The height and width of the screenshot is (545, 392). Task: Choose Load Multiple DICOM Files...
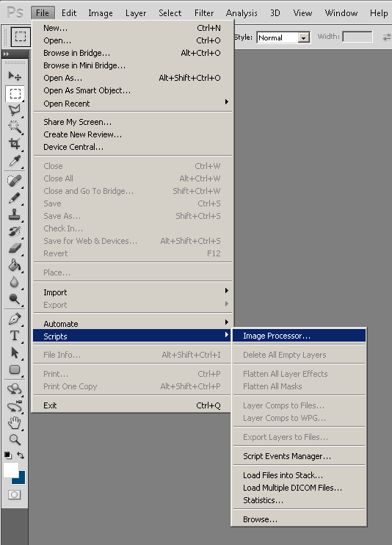pos(300,488)
